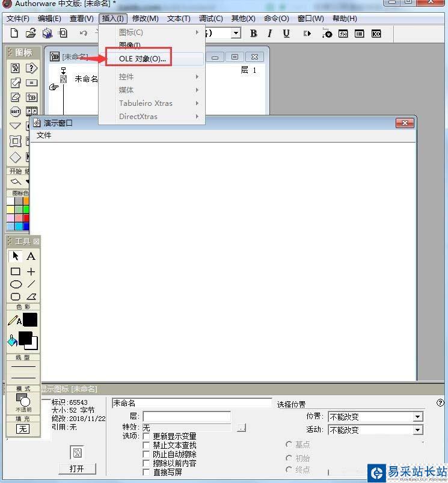Open the 修改(M) menu
Screen dimensions: 448x483
tap(146, 19)
